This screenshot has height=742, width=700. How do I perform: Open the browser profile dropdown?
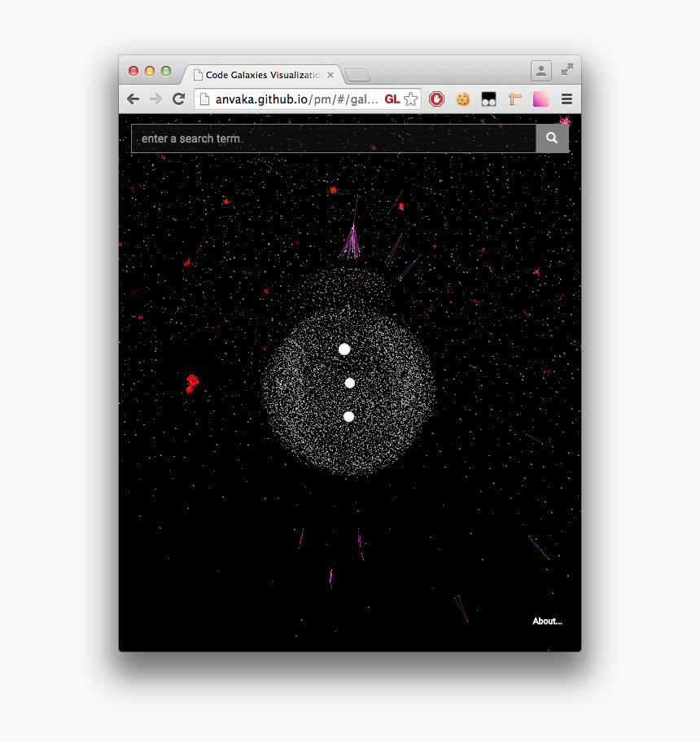(x=540, y=70)
